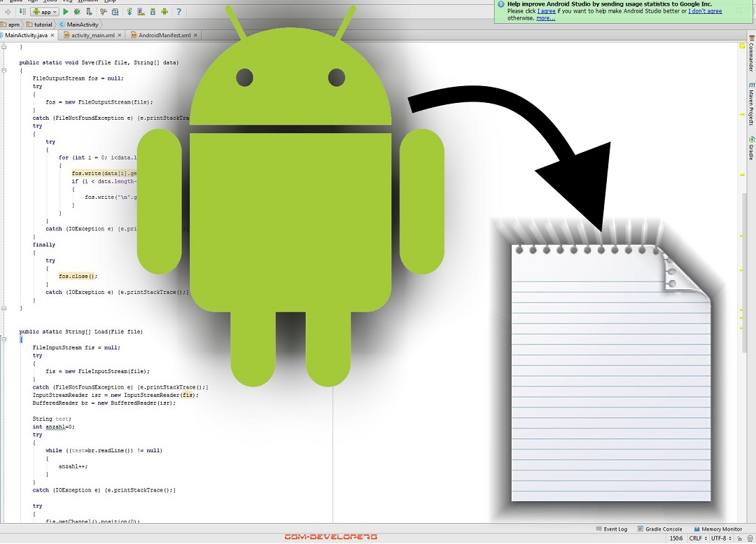Collapse the Save method fold marker

click(x=4, y=71)
